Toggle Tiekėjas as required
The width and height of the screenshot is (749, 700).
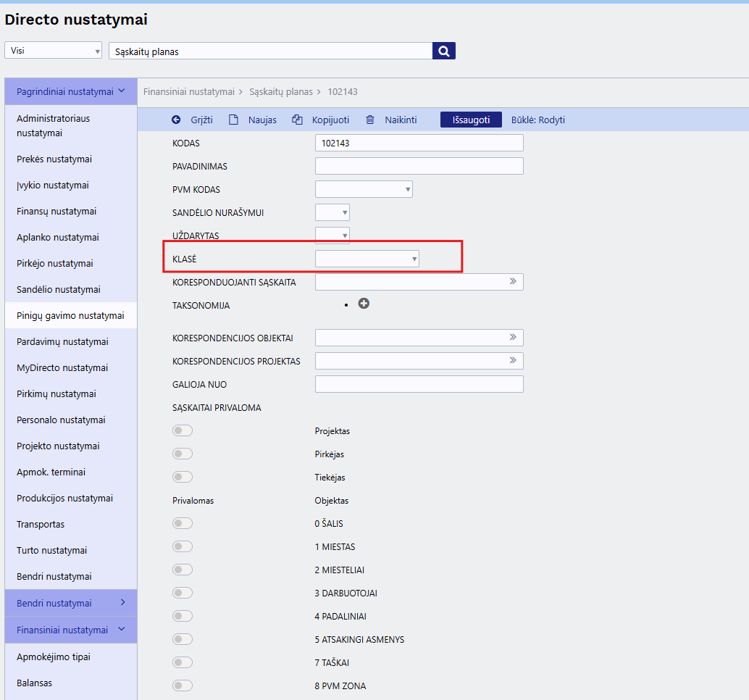pyautogui.click(x=183, y=477)
